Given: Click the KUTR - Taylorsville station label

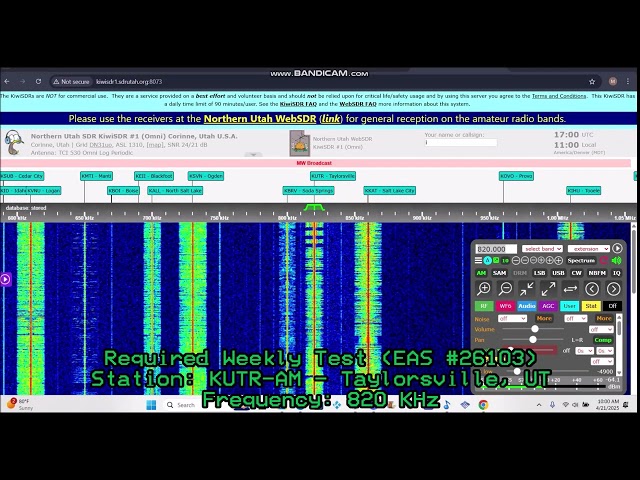Looking at the screenshot, I should [x=333, y=176].
